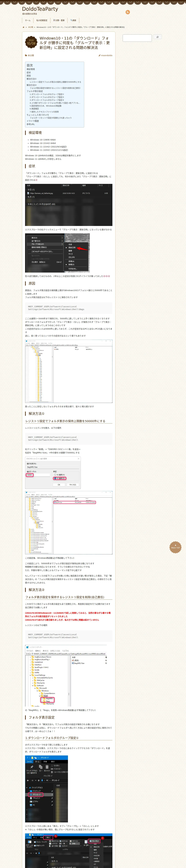Click the 検証環境 section heading
Screen dimensions: 186x868
(35, 133)
